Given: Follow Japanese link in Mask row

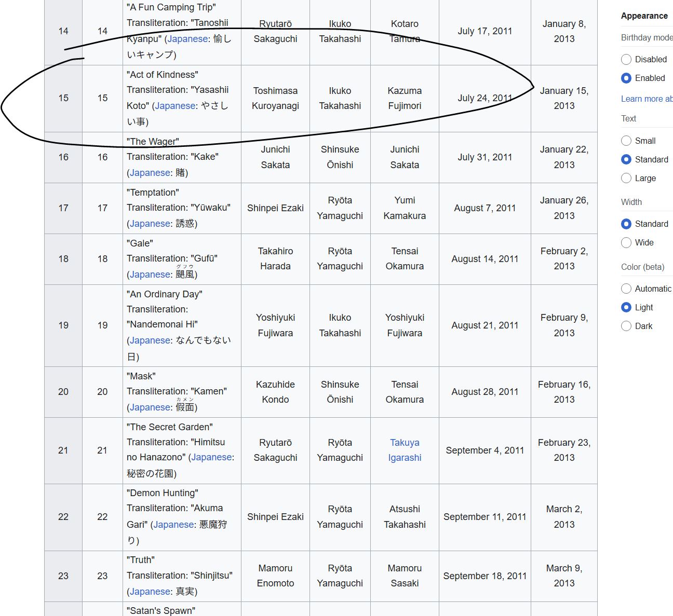Looking at the screenshot, I should [150, 407].
